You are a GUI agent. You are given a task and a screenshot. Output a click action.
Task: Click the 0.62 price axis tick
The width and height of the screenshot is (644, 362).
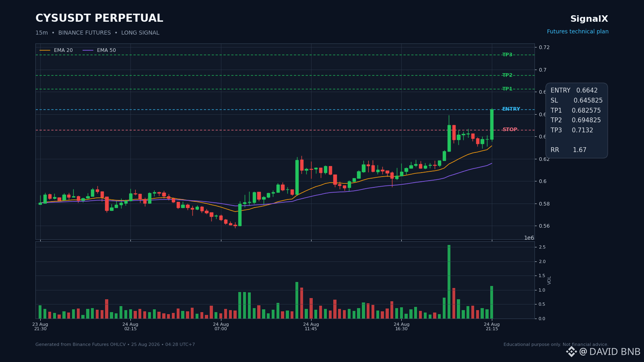click(544, 159)
